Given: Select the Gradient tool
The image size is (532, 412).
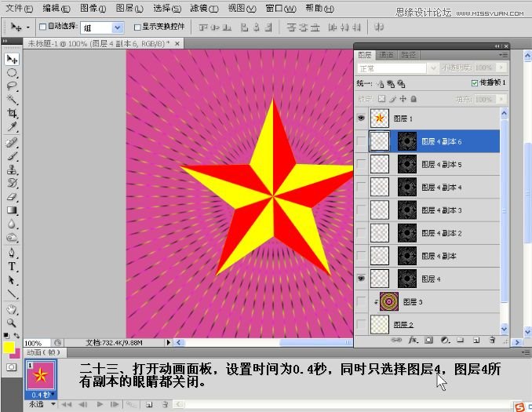Looking at the screenshot, I should 12,210.
